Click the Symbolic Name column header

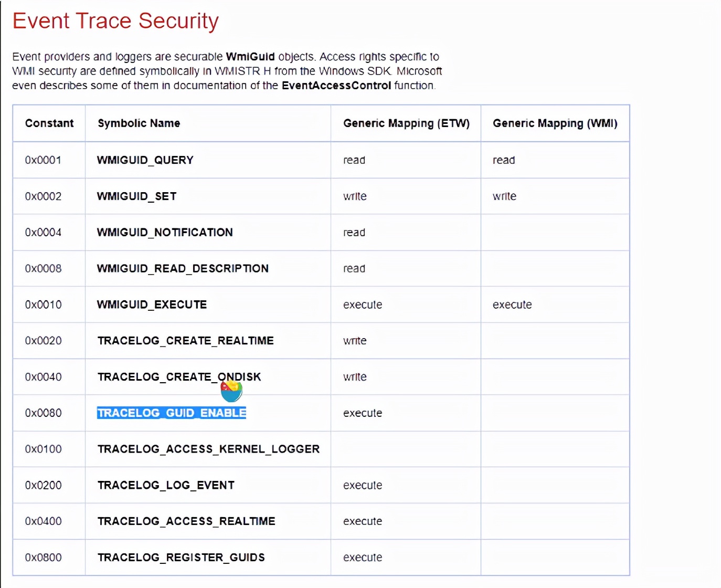click(139, 123)
